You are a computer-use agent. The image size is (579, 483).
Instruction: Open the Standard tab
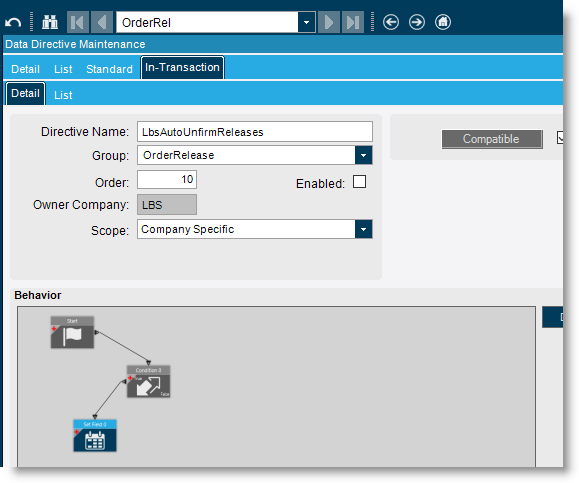click(109, 69)
